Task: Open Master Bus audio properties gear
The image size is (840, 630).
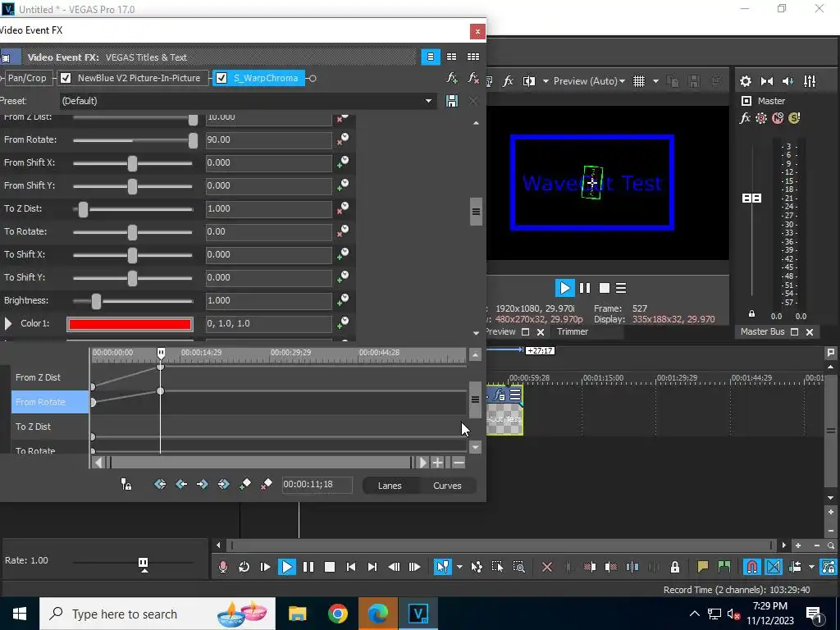Action: [745, 81]
